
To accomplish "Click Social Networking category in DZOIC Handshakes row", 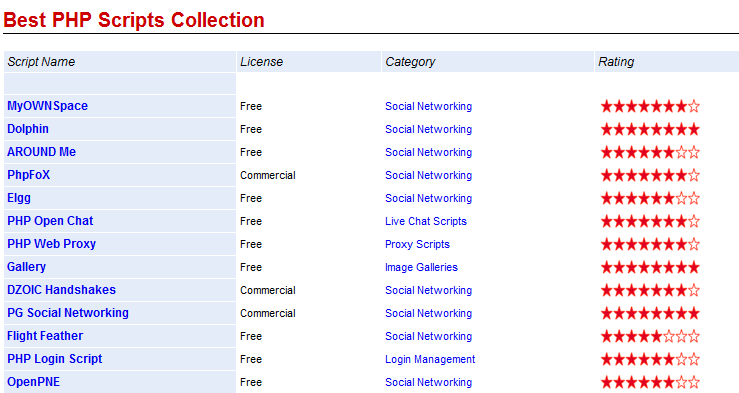I will tap(428, 290).
